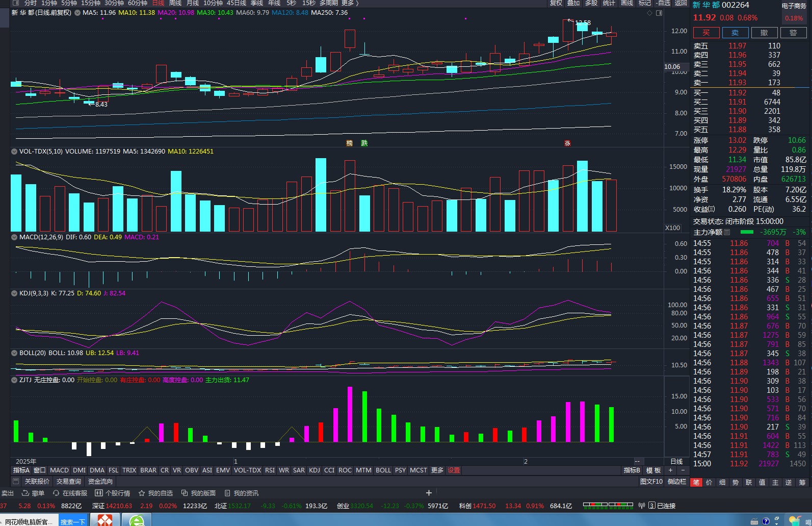Click the 跌 marker on the K-line chart

point(364,143)
